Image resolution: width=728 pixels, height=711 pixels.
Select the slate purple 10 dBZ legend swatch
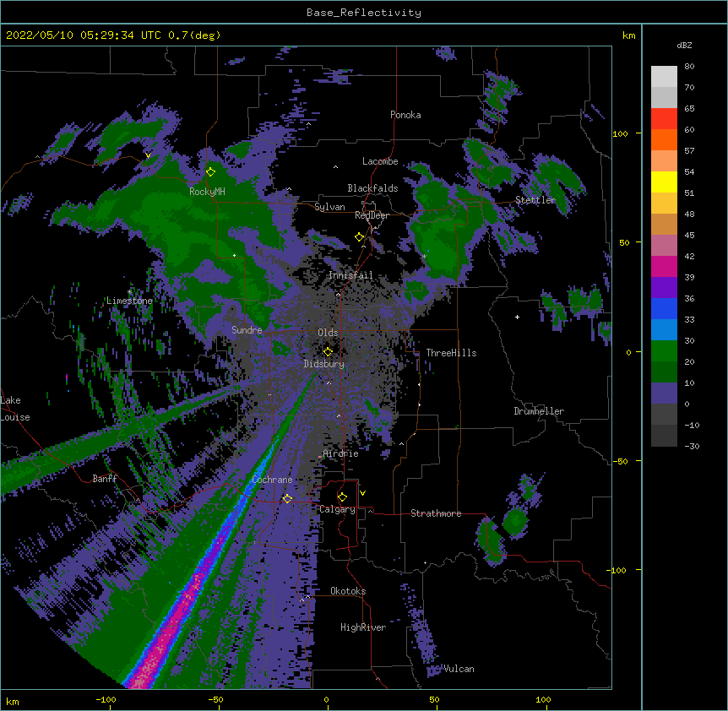[x=664, y=393]
